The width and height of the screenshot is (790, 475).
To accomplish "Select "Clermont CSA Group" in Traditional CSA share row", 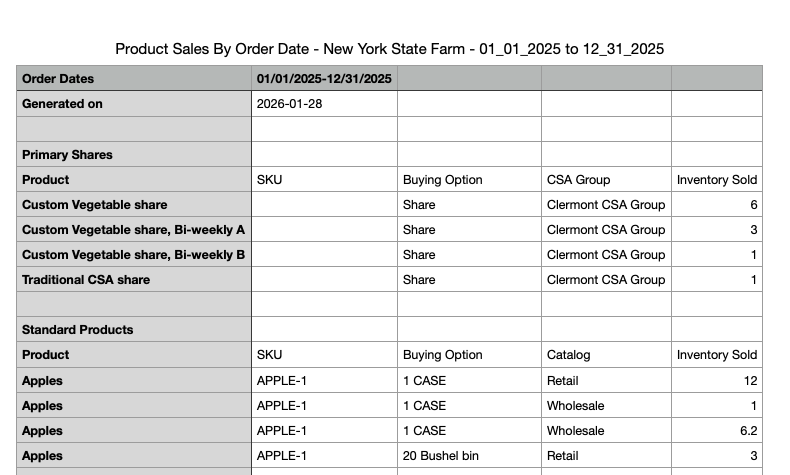I will coord(606,280).
